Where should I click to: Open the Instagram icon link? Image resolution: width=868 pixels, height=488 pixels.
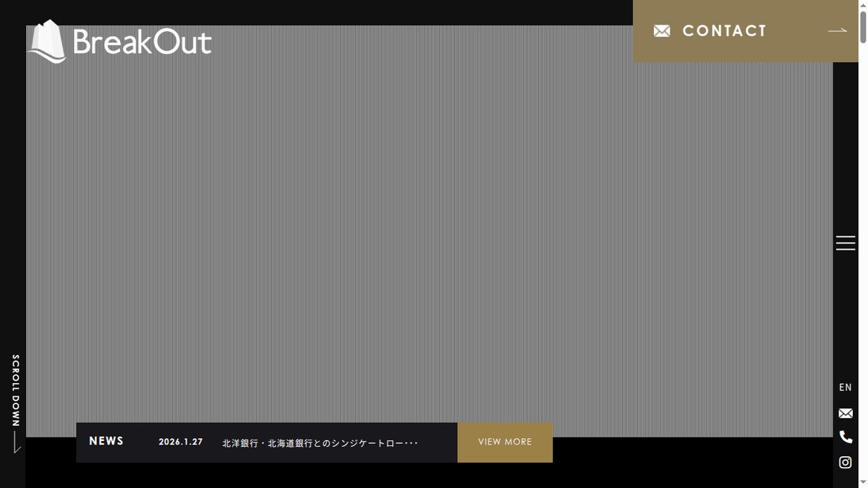click(846, 462)
